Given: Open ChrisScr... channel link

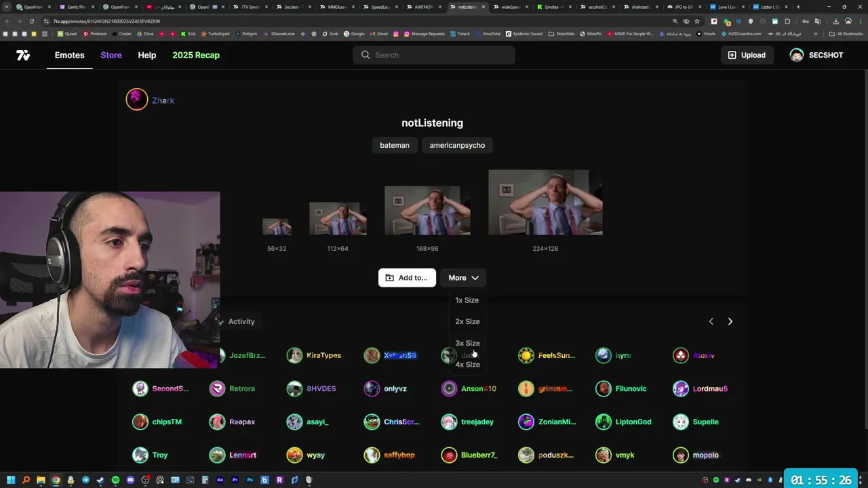Looking at the screenshot, I should coord(401,422).
